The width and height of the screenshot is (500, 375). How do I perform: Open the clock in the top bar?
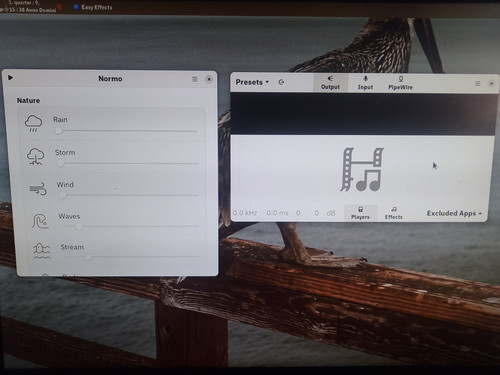pyautogui.click(x=28, y=7)
